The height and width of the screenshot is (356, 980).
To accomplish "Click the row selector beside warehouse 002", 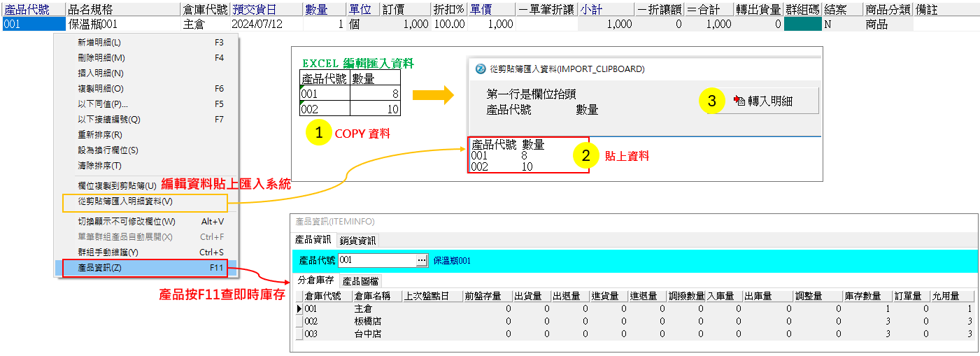I will pos(299,321).
